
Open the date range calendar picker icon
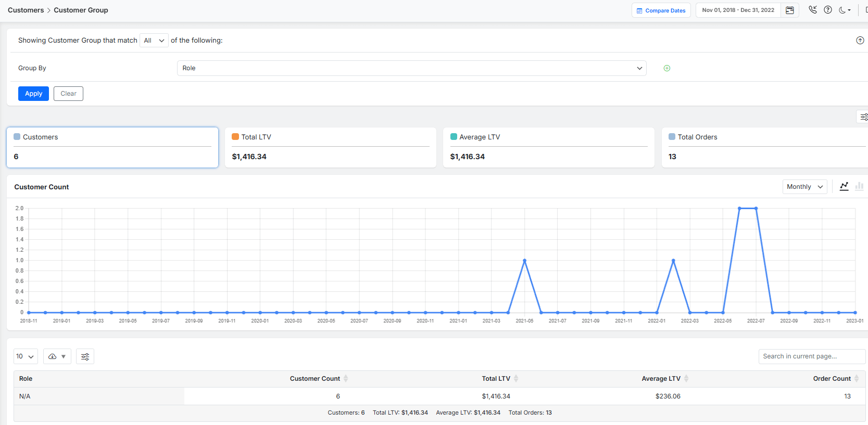tap(789, 10)
